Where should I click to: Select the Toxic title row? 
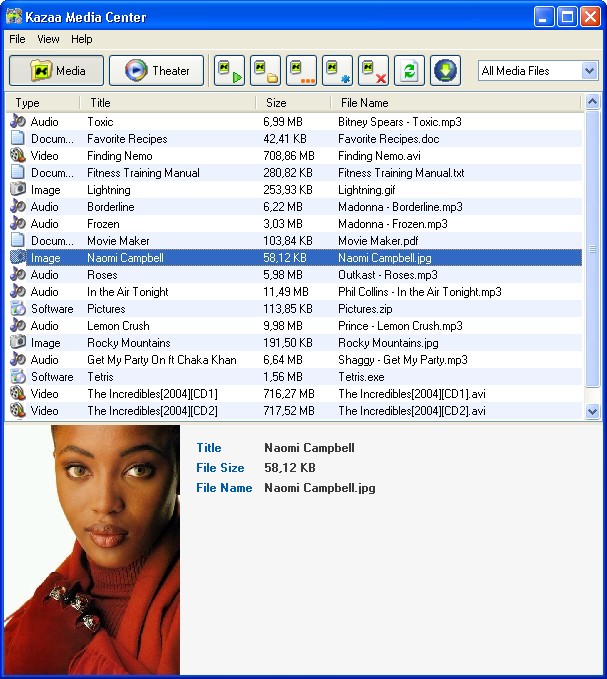(x=100, y=122)
